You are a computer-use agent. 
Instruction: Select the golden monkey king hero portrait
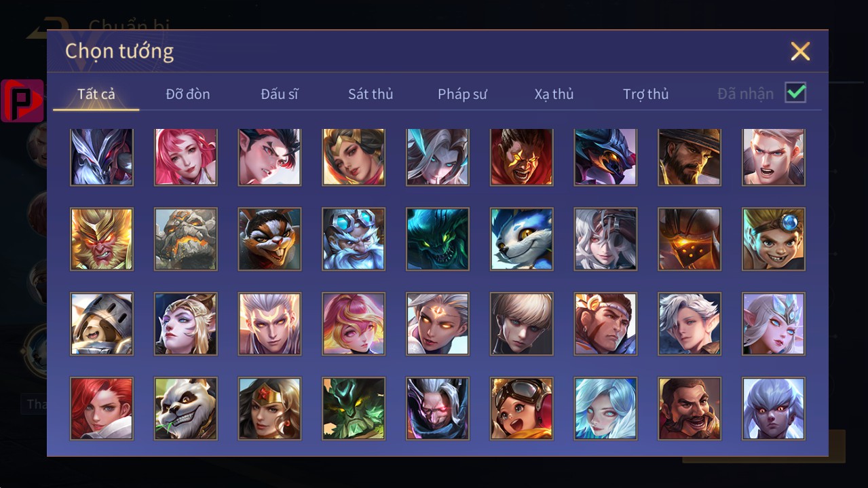(x=102, y=240)
